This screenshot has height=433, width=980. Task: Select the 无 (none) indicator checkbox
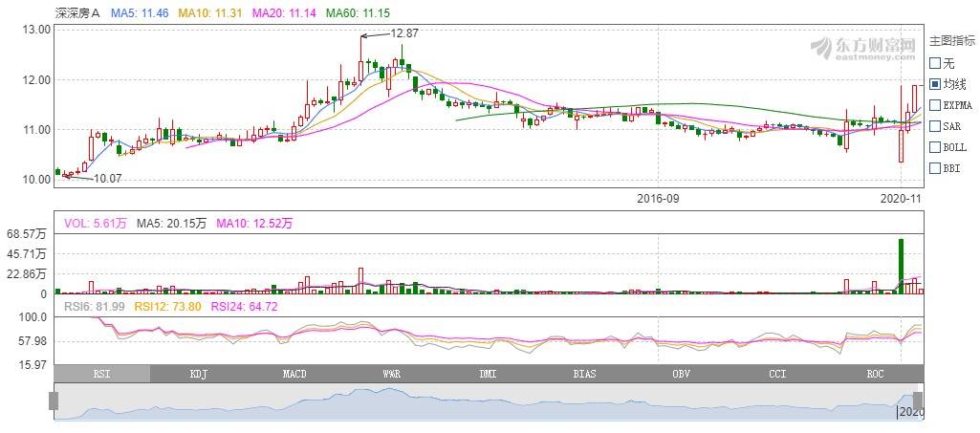pyautogui.click(x=935, y=63)
